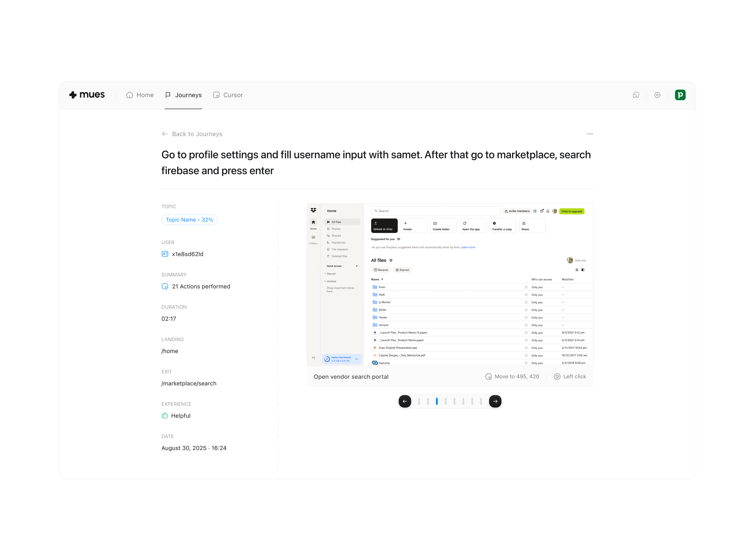
Task: Click user x1e8sd62ld
Action: [x=187, y=254]
